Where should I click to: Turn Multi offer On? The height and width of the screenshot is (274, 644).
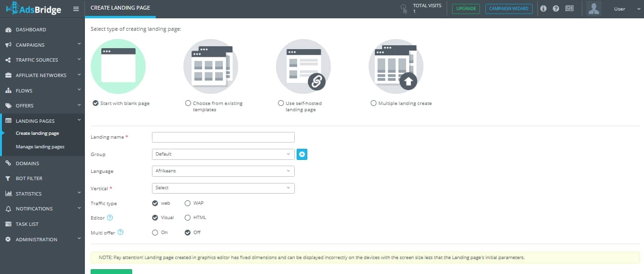(155, 232)
